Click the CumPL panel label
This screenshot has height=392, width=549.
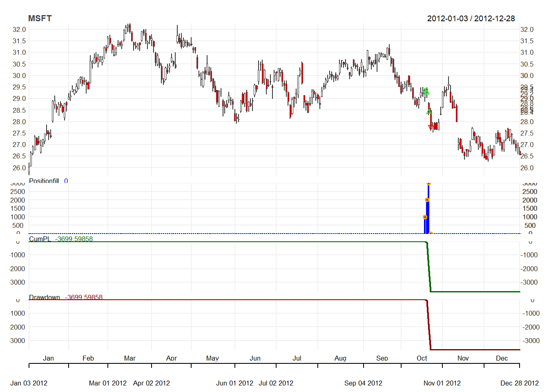pyautogui.click(x=40, y=239)
